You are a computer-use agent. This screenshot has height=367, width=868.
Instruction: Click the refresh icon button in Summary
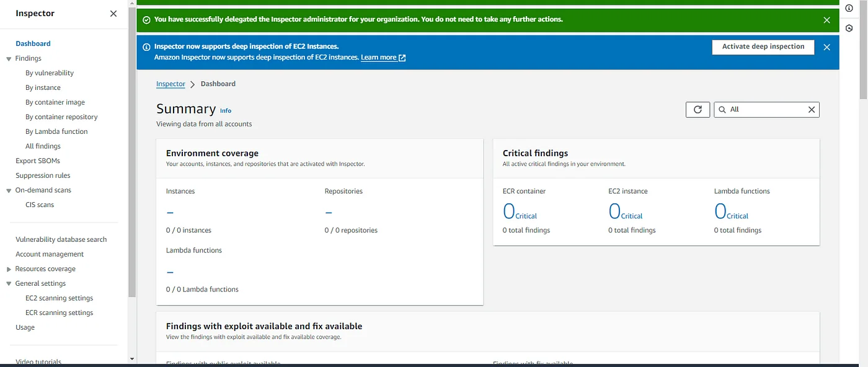[x=697, y=110]
